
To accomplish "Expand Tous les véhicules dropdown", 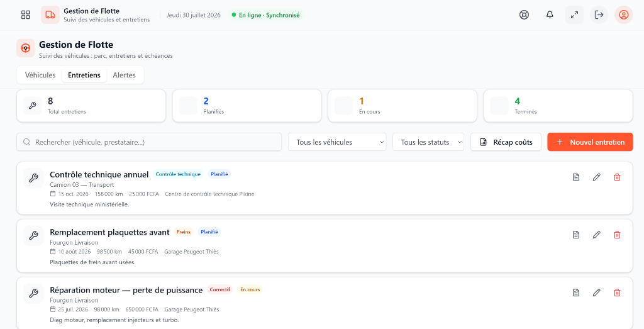I will pyautogui.click(x=337, y=142).
